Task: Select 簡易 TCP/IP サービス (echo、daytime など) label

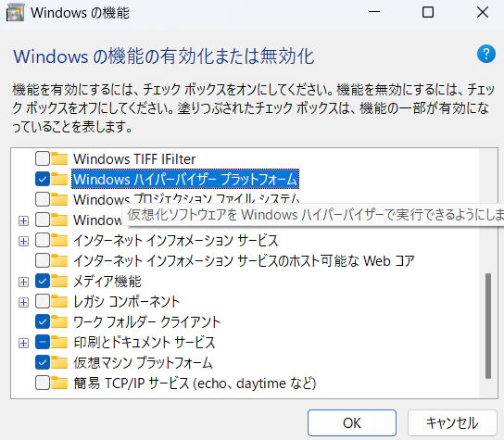Action: 195,383
